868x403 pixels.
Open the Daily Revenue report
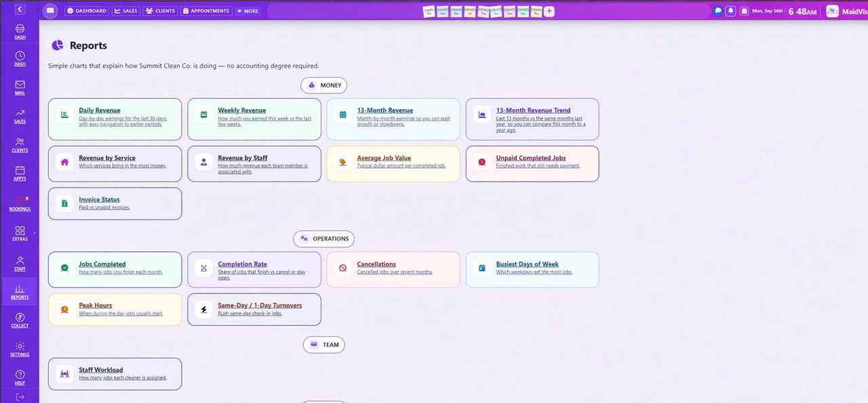115,119
